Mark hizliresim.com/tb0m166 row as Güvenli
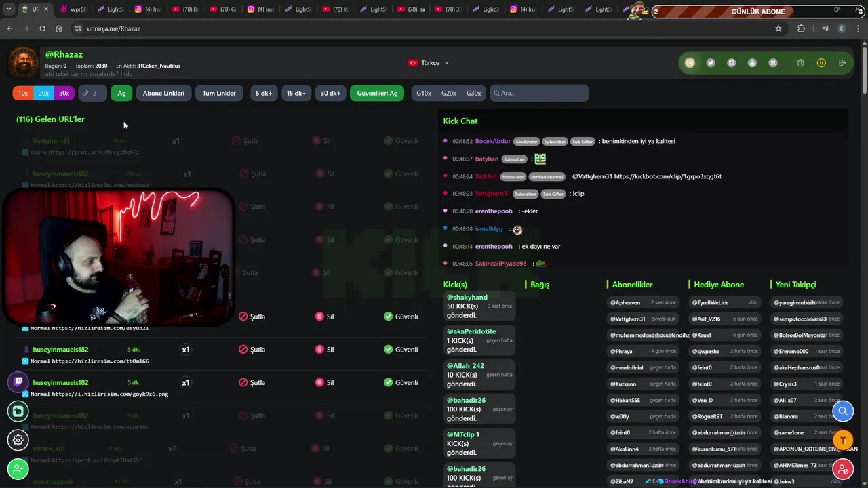Viewport: 868px width, 488px height. [x=401, y=350]
